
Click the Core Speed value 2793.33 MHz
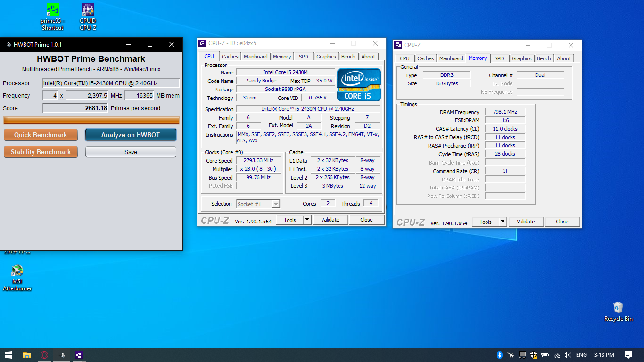click(x=259, y=161)
